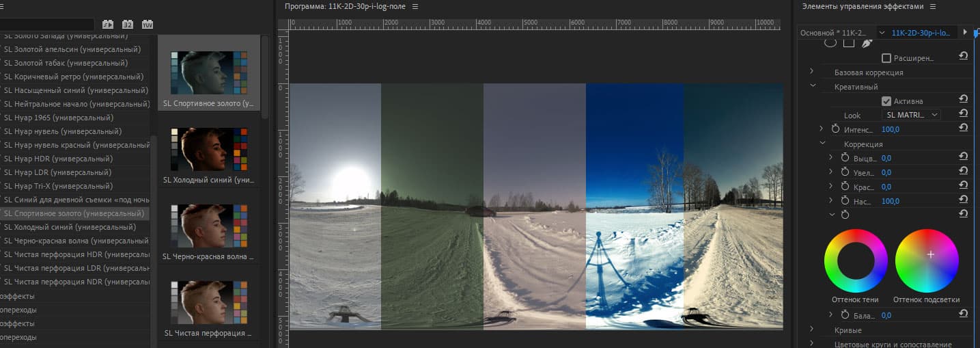Open the Program monitor panel menu

tap(415, 6)
